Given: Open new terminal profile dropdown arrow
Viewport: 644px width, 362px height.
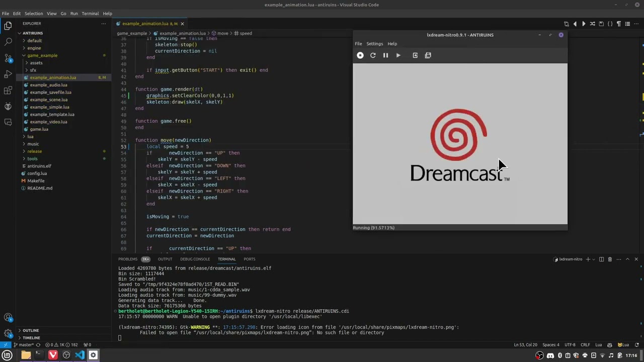Looking at the screenshot, I should 594,259.
